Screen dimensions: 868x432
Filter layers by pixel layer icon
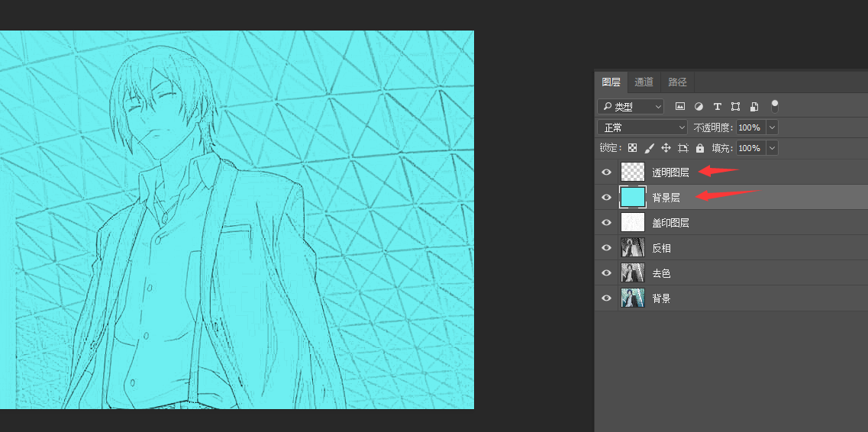click(680, 106)
